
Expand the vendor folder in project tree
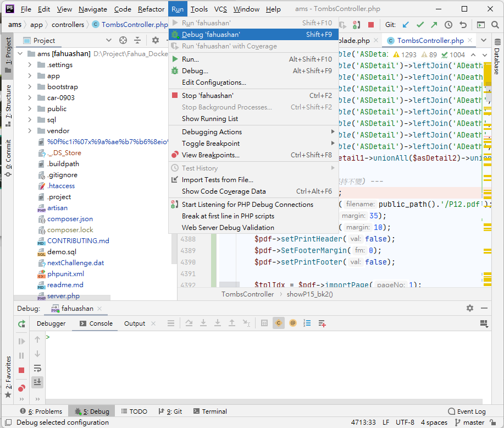tap(30, 131)
